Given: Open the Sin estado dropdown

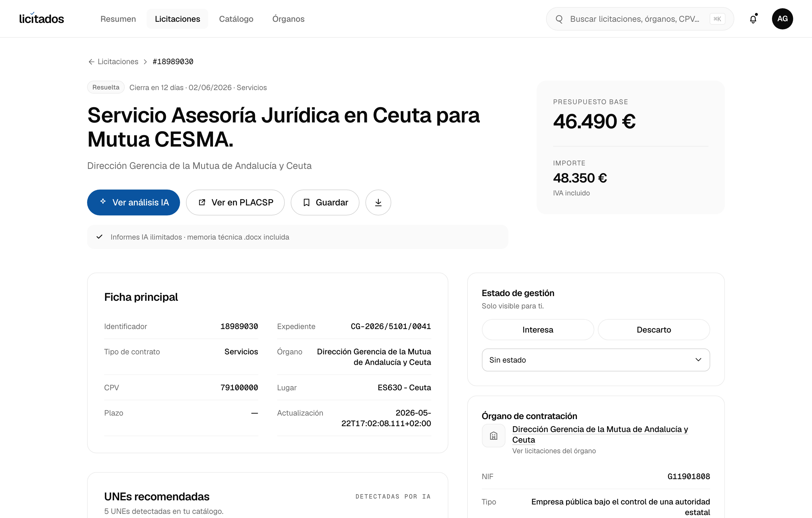Looking at the screenshot, I should click(596, 360).
